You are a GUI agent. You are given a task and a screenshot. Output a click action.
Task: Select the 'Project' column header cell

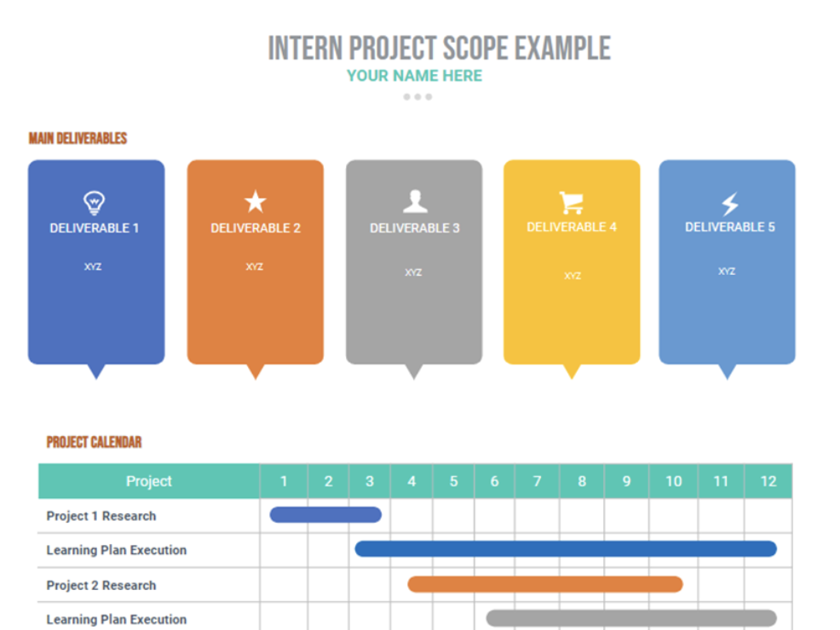(149, 481)
